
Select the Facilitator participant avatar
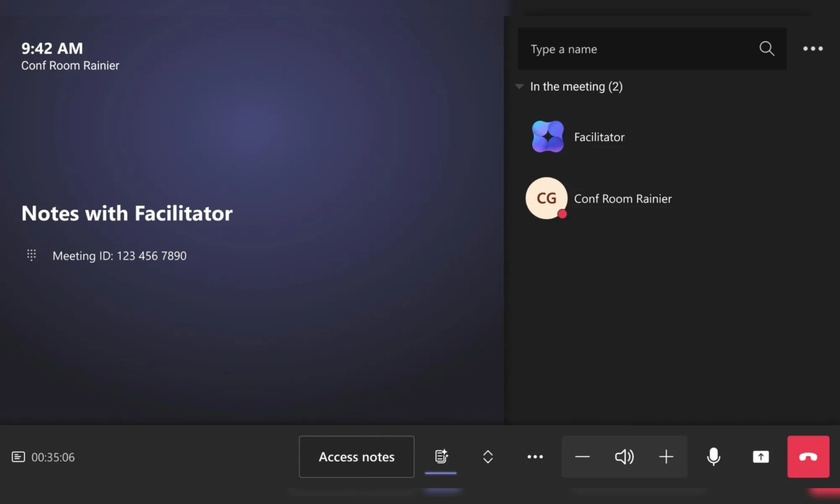tap(547, 136)
